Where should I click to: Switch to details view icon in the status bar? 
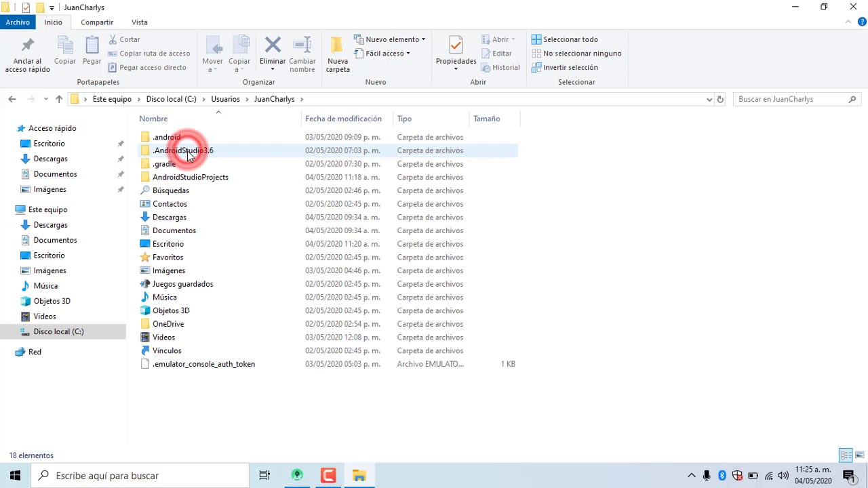pos(846,455)
